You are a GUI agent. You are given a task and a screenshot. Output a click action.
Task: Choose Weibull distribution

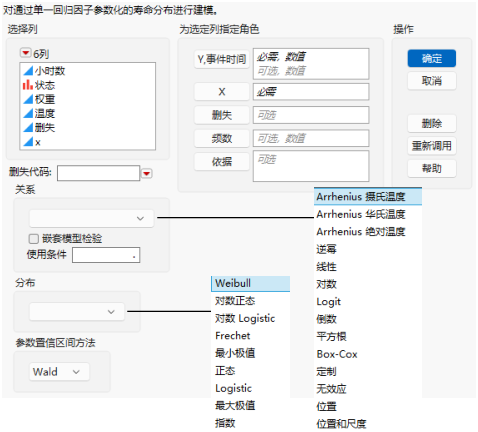(251, 283)
